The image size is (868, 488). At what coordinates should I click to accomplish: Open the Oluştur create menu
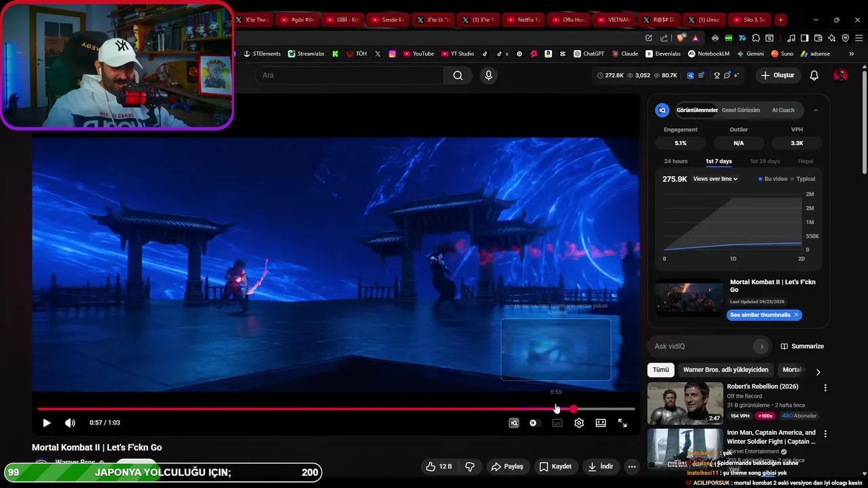tap(777, 75)
